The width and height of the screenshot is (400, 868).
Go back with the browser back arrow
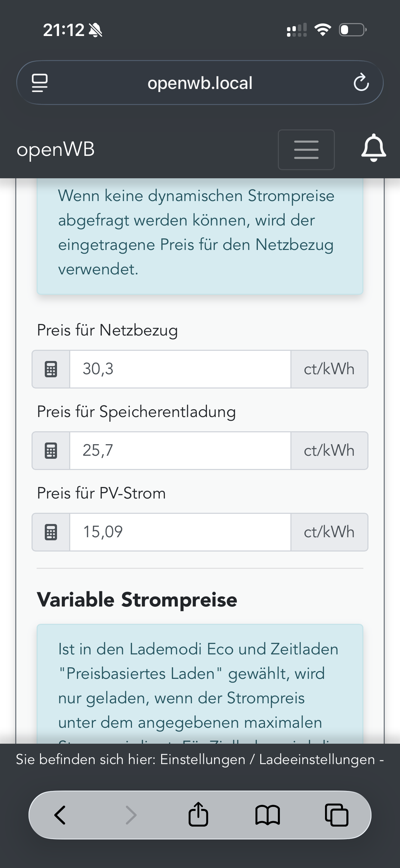[60, 815]
